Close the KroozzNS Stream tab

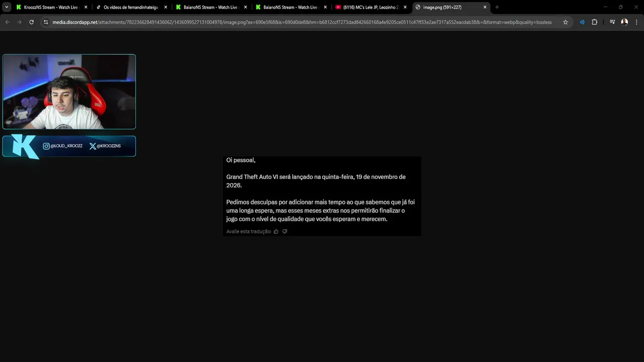tap(86, 8)
